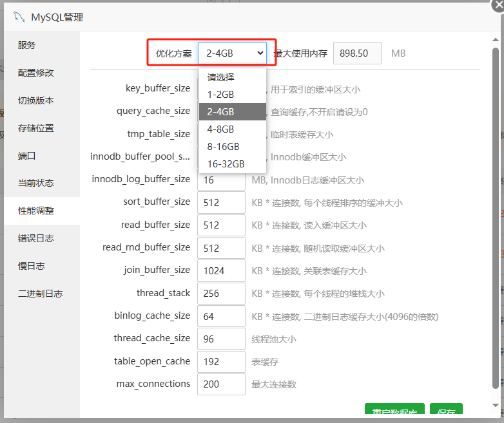The image size is (504, 423).
Task: Choose the 8-16GB optimization plan
Action: (233, 146)
